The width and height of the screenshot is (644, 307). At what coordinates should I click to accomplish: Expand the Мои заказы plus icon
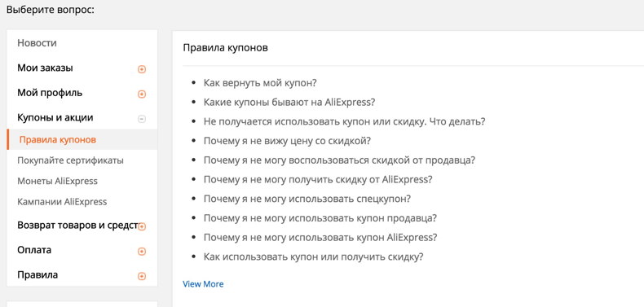[x=142, y=69]
